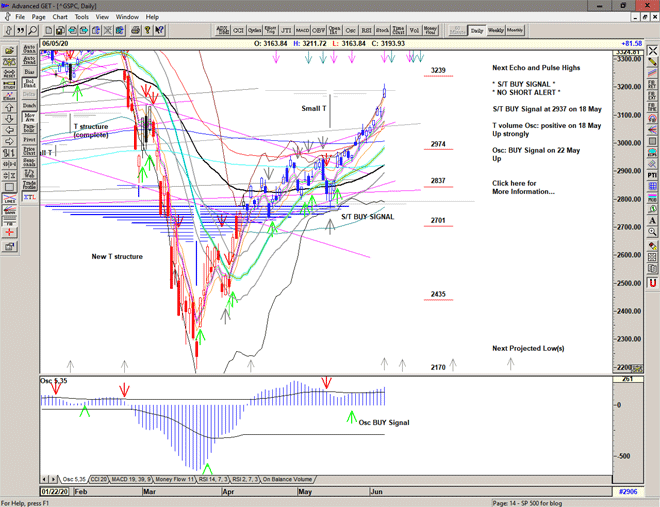Click the left arrow icon in left toolbar

point(9,130)
